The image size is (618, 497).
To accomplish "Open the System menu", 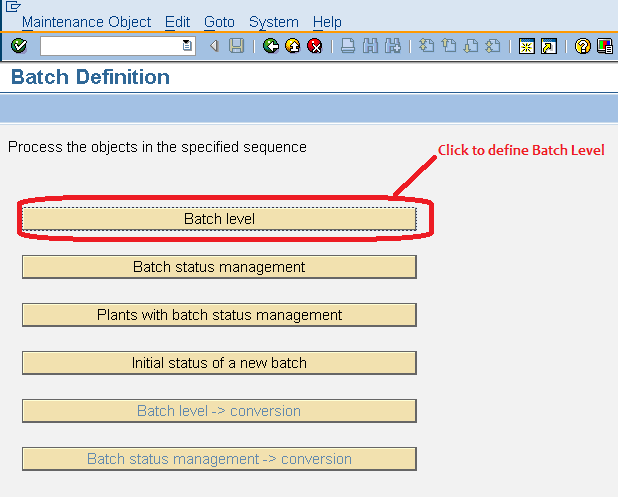I will (274, 22).
